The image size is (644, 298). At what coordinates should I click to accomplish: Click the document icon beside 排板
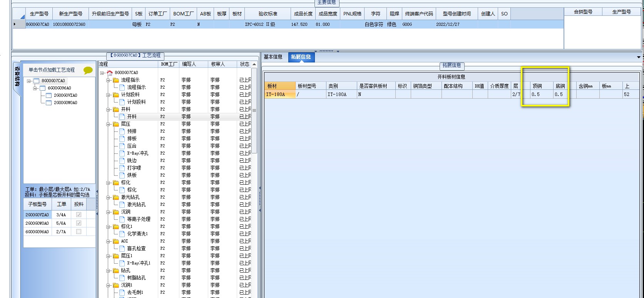click(x=122, y=138)
